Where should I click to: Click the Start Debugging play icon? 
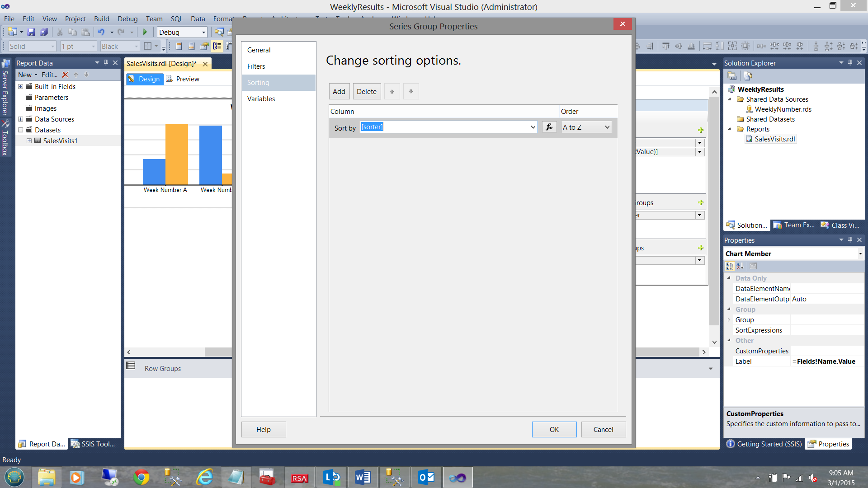[145, 32]
